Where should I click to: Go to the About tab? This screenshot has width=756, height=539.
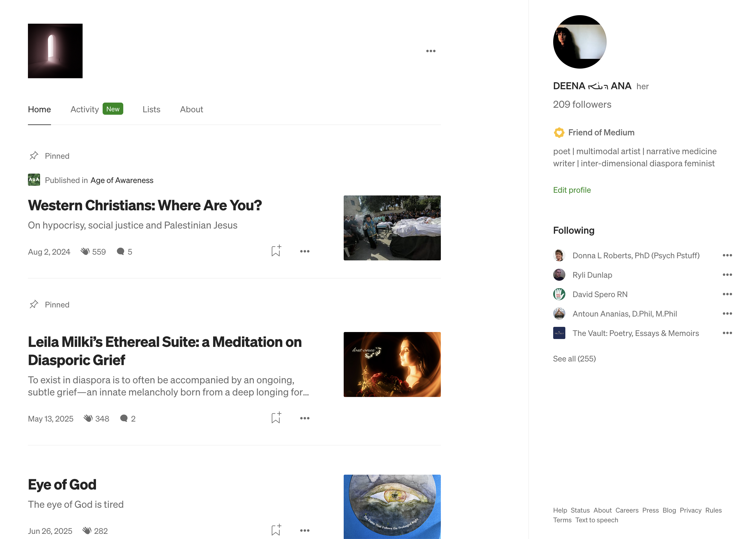click(x=191, y=109)
